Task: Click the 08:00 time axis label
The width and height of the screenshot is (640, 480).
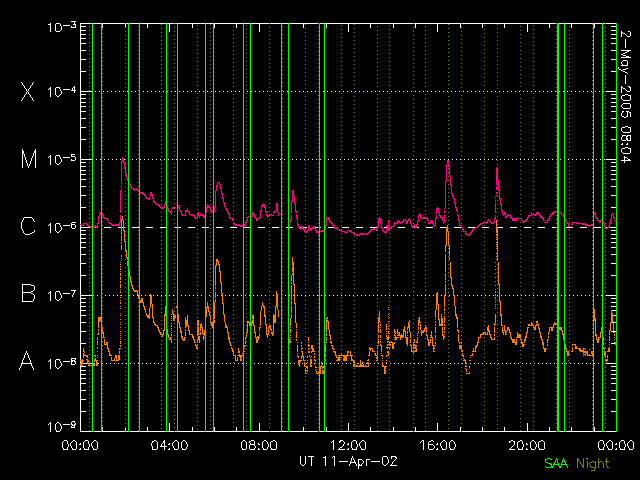Action: [x=259, y=445]
